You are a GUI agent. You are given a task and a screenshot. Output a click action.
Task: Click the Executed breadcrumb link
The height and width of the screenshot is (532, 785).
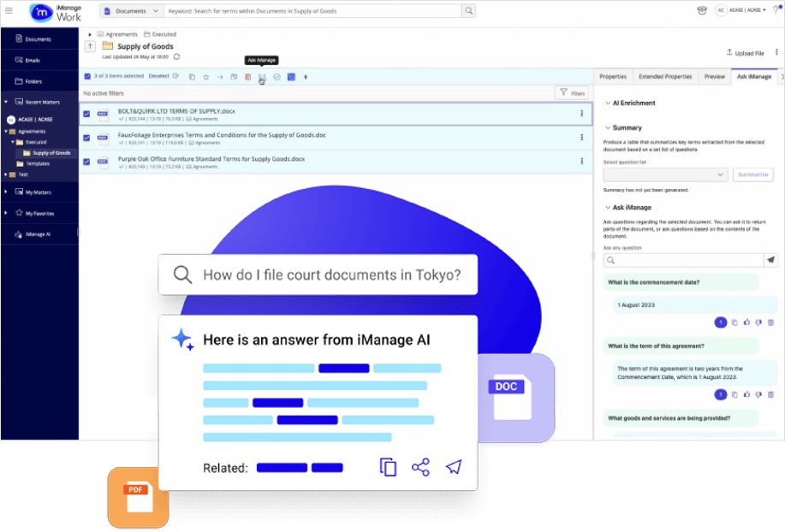click(x=160, y=34)
